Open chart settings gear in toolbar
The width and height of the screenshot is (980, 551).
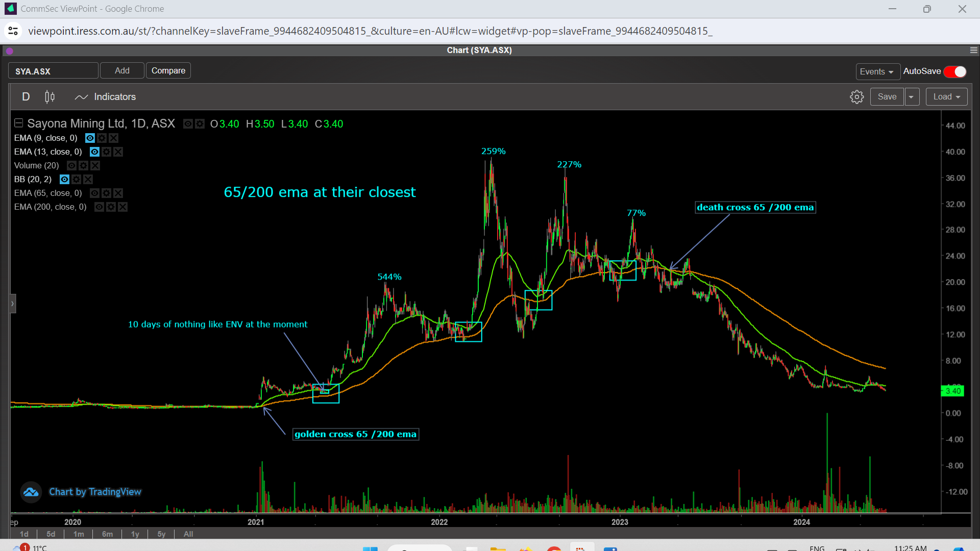pyautogui.click(x=857, y=97)
